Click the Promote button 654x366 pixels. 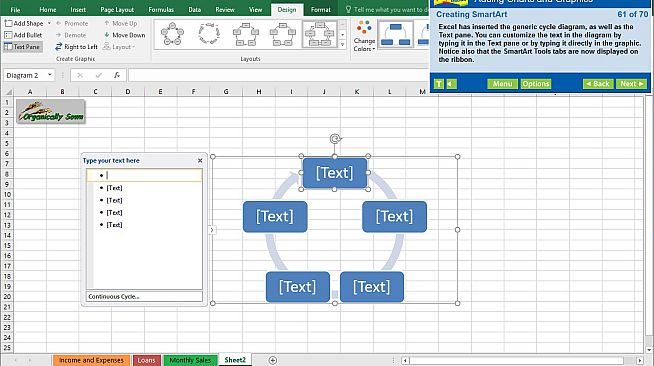click(72, 23)
